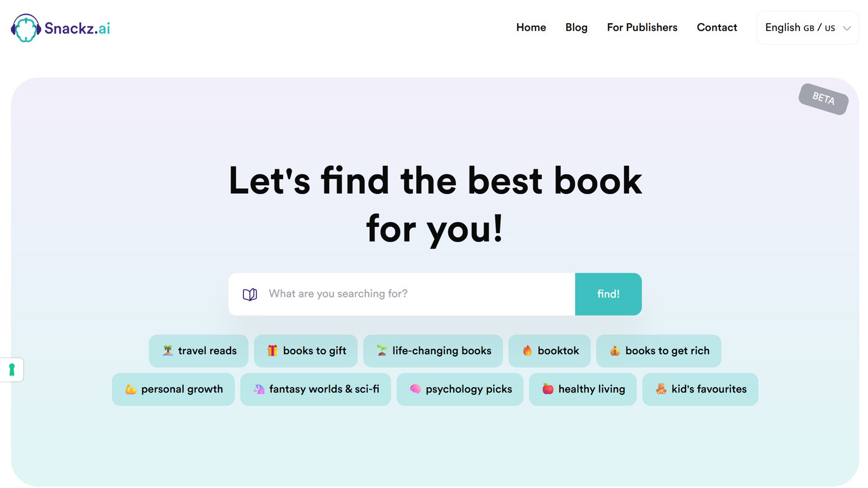Expand the English GB / US language dropdown

pos(808,28)
